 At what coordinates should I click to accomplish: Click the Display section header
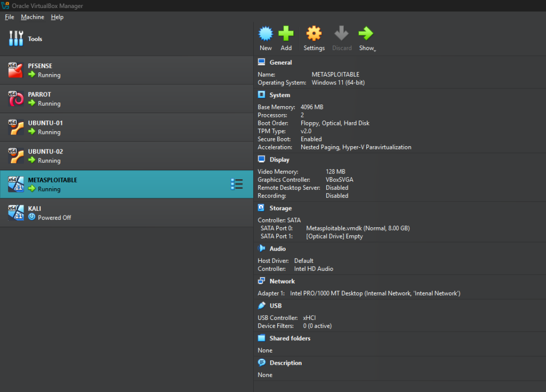279,159
